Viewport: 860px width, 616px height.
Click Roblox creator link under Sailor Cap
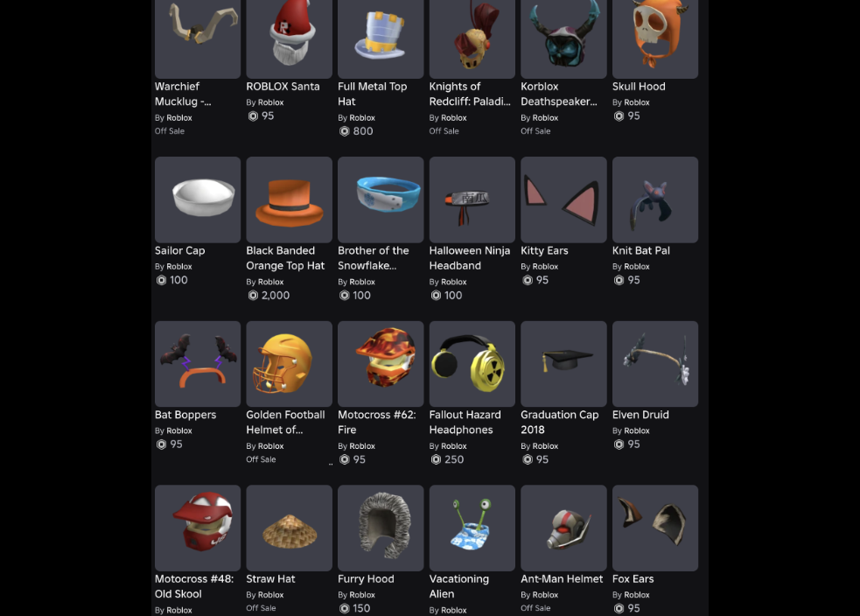point(178,266)
